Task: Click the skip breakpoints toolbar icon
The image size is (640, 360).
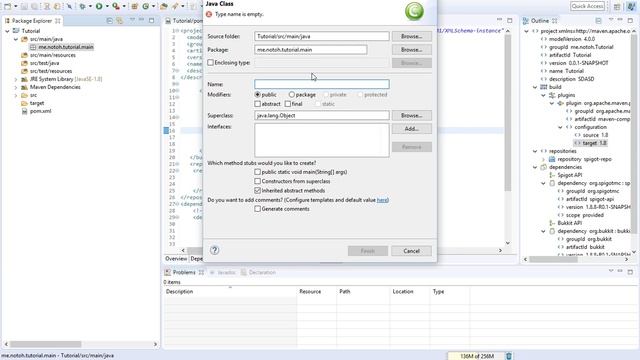Action: pyautogui.click(x=69, y=6)
